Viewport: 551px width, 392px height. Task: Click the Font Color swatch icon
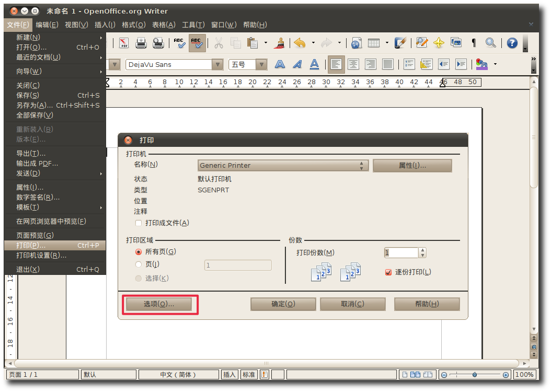point(481,64)
